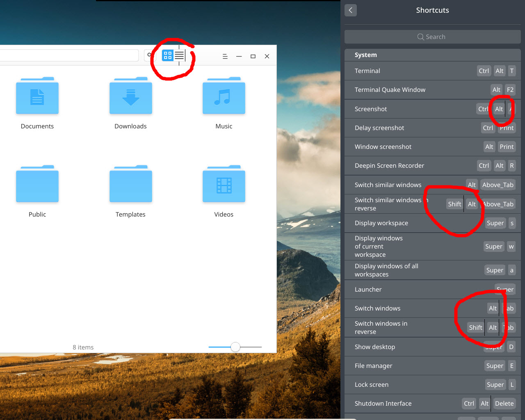Click the file manager address bar
This screenshot has height=420, width=525.
click(69, 55)
